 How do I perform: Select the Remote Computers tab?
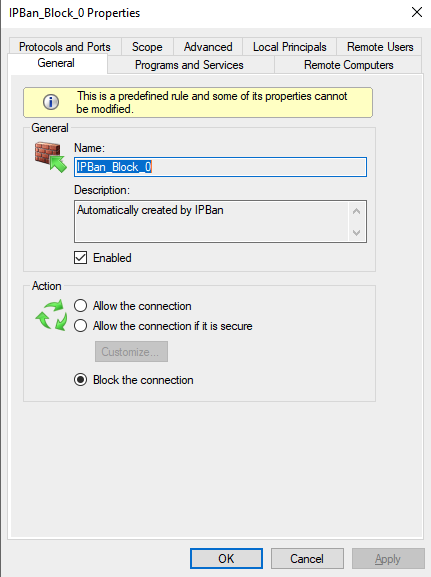coord(349,65)
